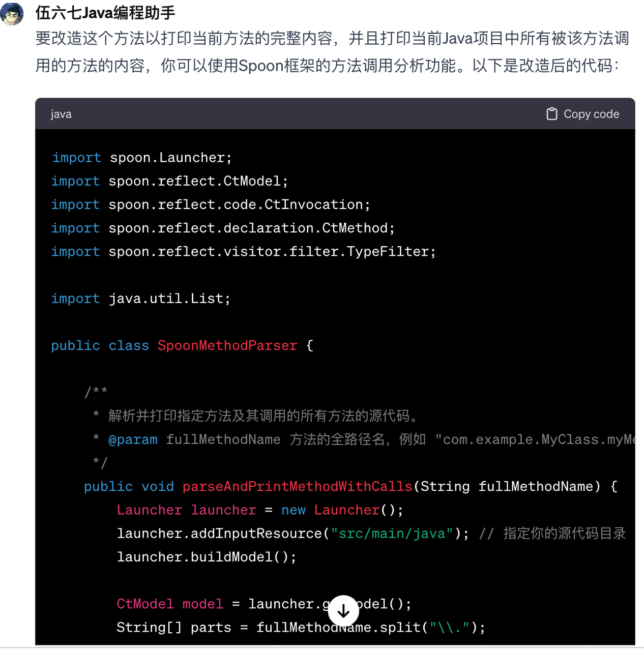644x651 pixels.
Task: Click the 伍六七Java编程助手 sender name
Action: click(105, 13)
